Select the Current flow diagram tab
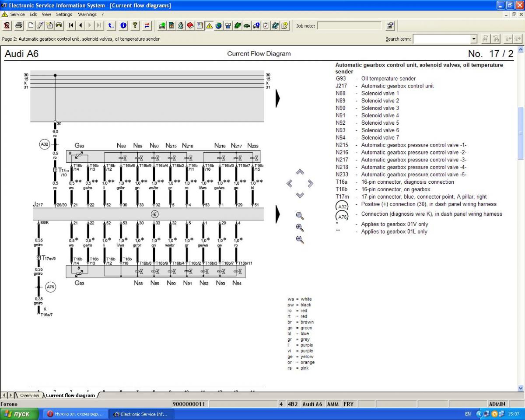This screenshot has width=525, height=420. (x=70, y=395)
